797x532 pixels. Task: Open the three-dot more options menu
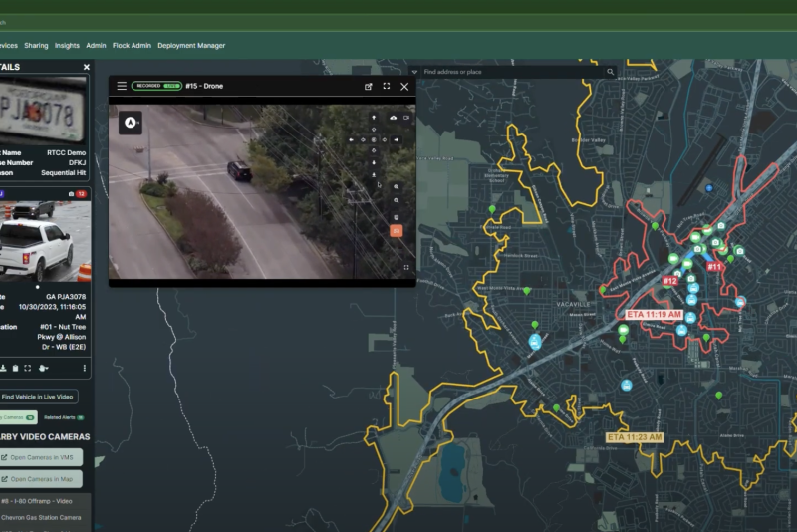click(x=85, y=368)
